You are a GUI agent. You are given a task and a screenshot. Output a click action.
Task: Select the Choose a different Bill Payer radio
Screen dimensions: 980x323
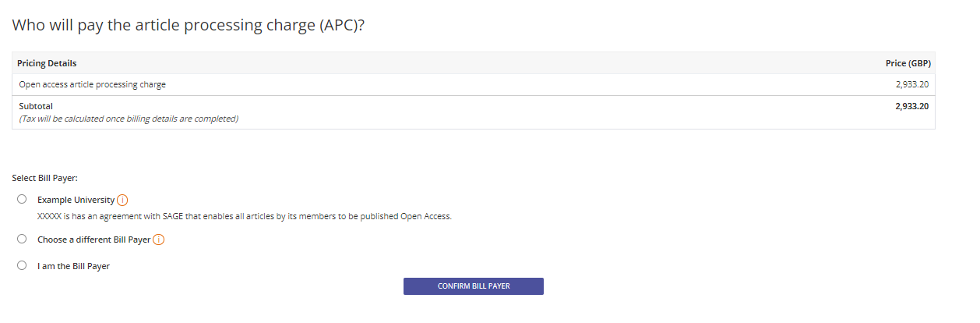pos(22,240)
